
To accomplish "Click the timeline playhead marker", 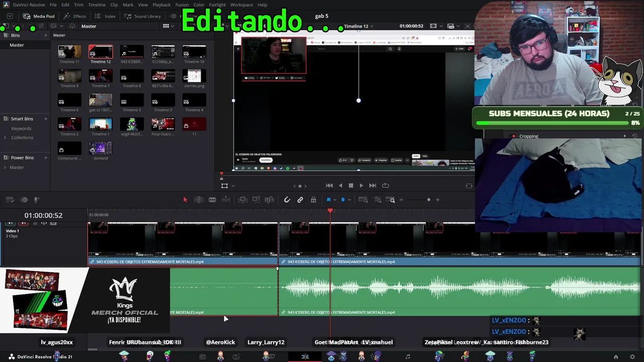I will [x=330, y=211].
